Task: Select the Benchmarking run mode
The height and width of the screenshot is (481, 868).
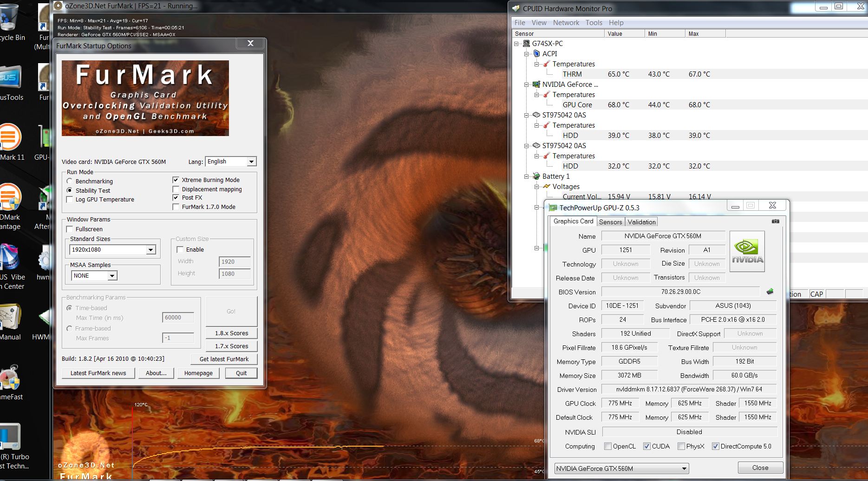Action: pyautogui.click(x=70, y=181)
